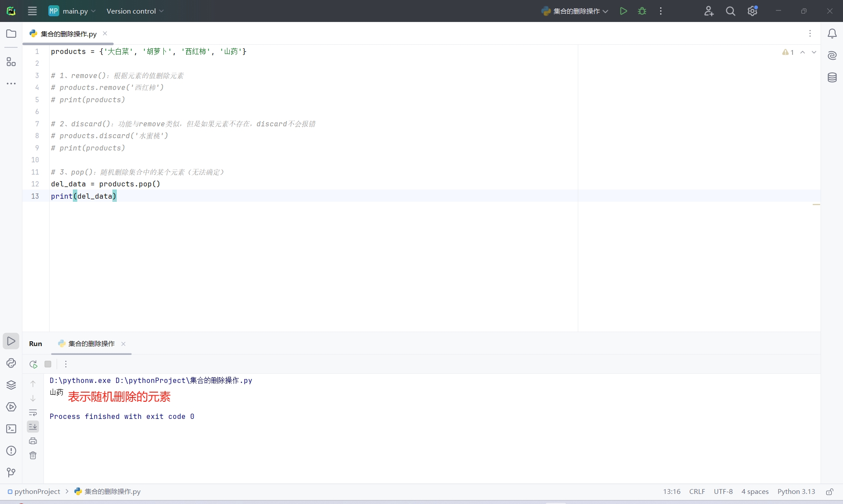Viewport: 843px width, 504px height.
Task: Open the Problems tool window
Action: (x=11, y=451)
